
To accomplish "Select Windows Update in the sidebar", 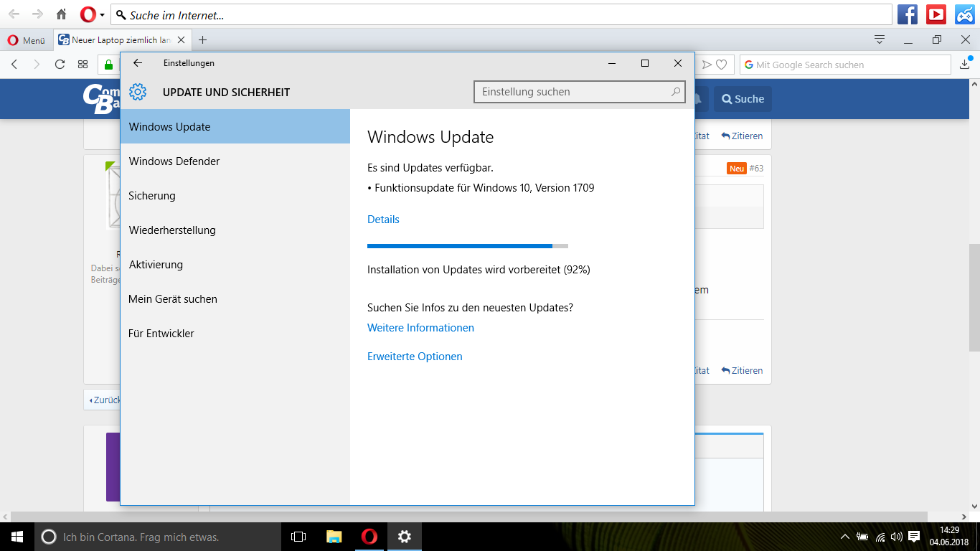I will tap(235, 126).
